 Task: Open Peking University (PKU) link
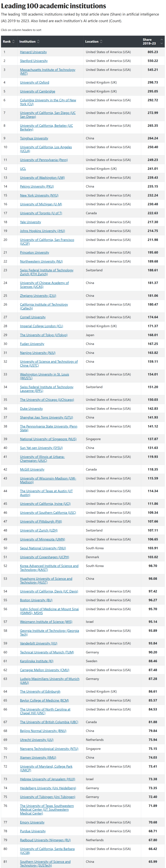[37, 186]
